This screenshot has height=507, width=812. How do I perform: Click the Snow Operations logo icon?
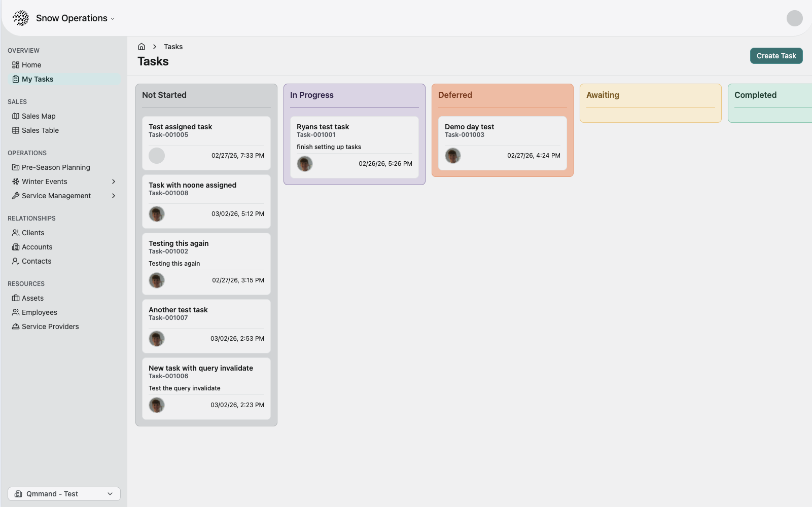[x=21, y=18]
